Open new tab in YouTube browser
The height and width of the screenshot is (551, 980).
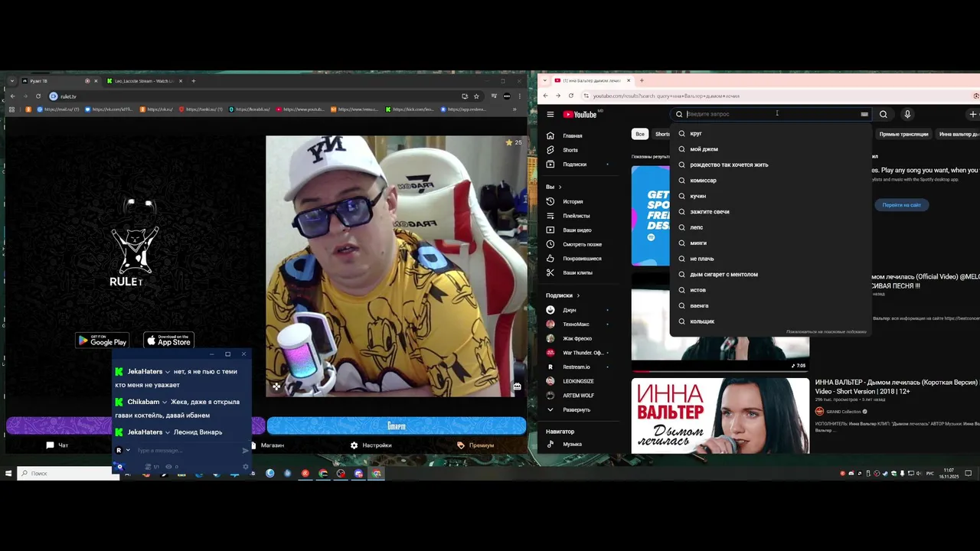tap(642, 80)
